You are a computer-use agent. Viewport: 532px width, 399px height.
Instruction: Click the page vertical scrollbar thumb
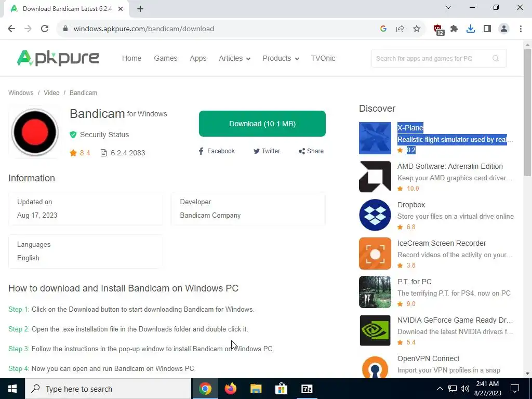527,112
